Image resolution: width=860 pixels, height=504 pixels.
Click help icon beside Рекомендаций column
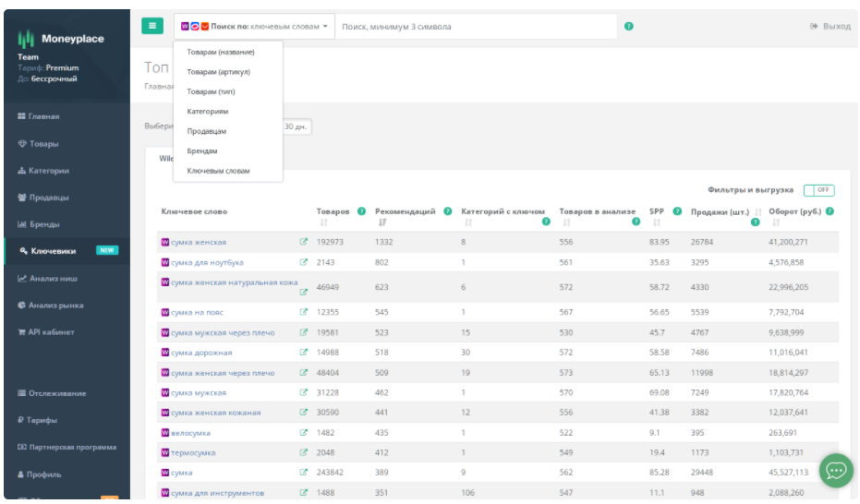(x=448, y=211)
